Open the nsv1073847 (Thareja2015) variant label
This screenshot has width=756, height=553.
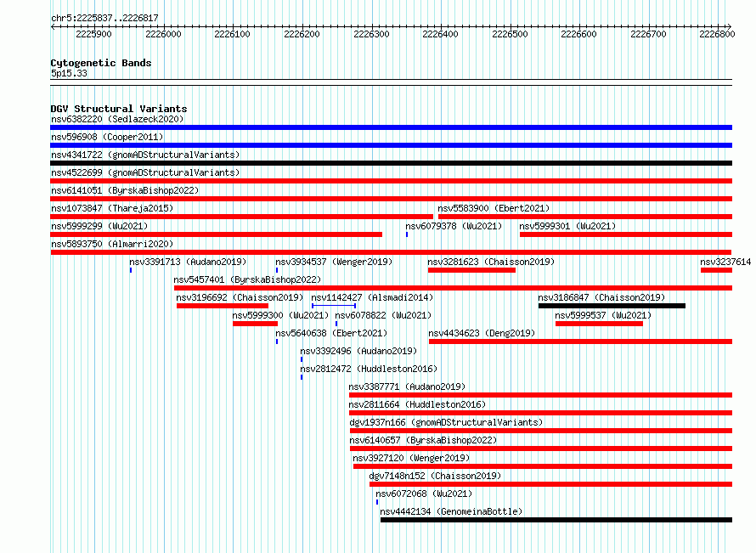click(x=112, y=208)
